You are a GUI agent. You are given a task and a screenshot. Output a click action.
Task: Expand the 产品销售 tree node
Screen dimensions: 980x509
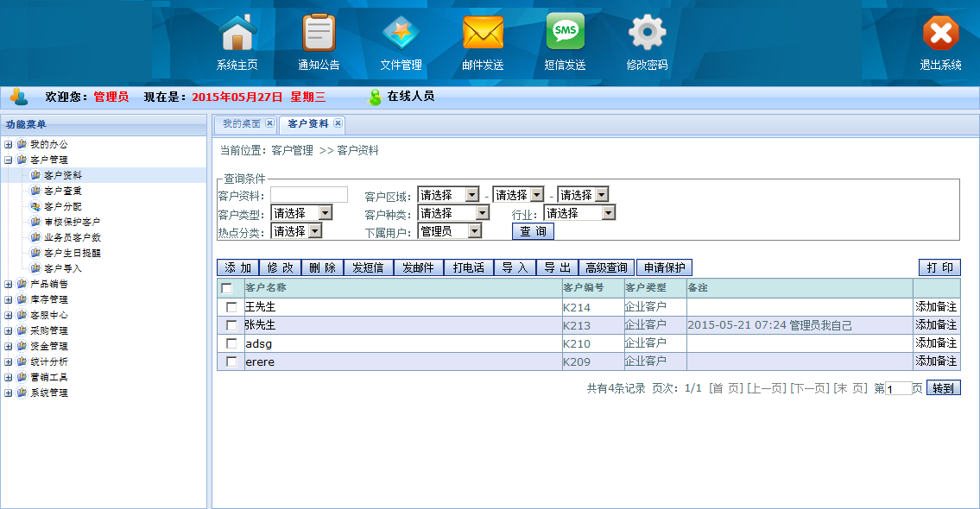(9, 284)
